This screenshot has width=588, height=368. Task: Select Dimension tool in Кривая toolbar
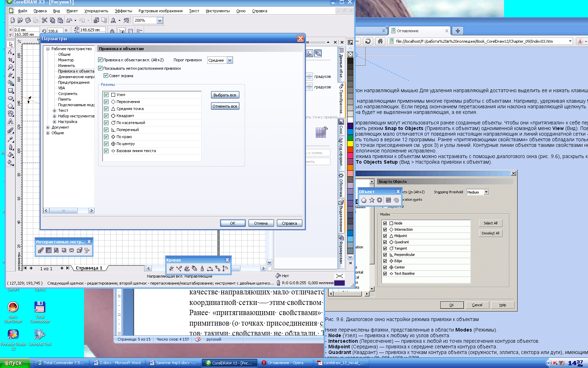225,268
